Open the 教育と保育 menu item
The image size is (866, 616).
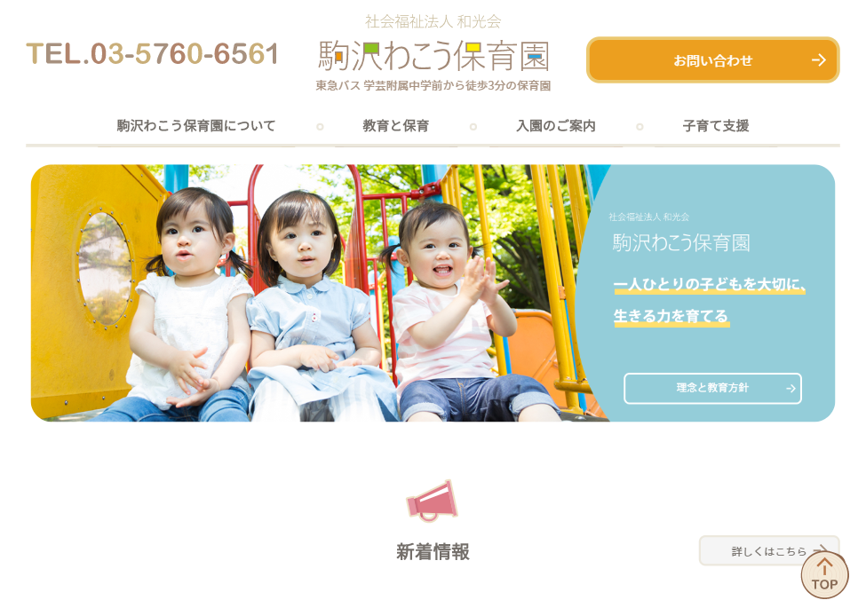point(395,126)
